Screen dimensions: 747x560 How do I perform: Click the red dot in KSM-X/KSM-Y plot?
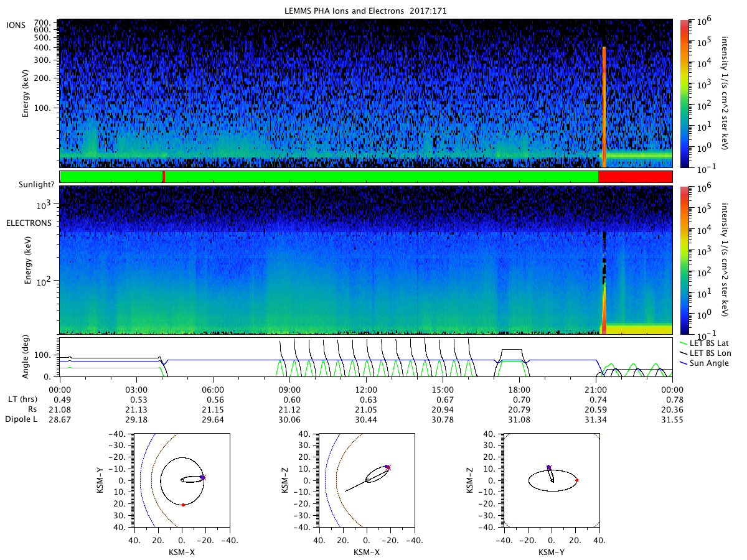[x=183, y=505]
